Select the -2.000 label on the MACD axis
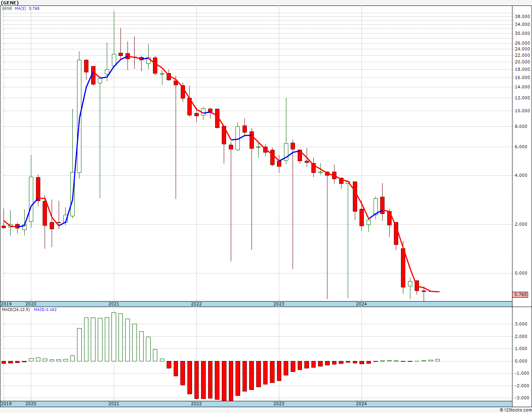532x413 pixels. tap(523, 386)
